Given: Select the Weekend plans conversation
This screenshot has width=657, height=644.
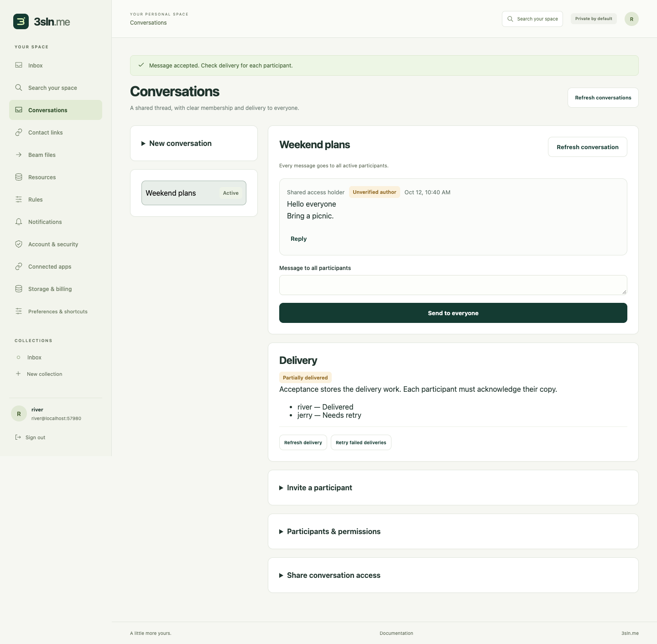Looking at the screenshot, I should 194,193.
